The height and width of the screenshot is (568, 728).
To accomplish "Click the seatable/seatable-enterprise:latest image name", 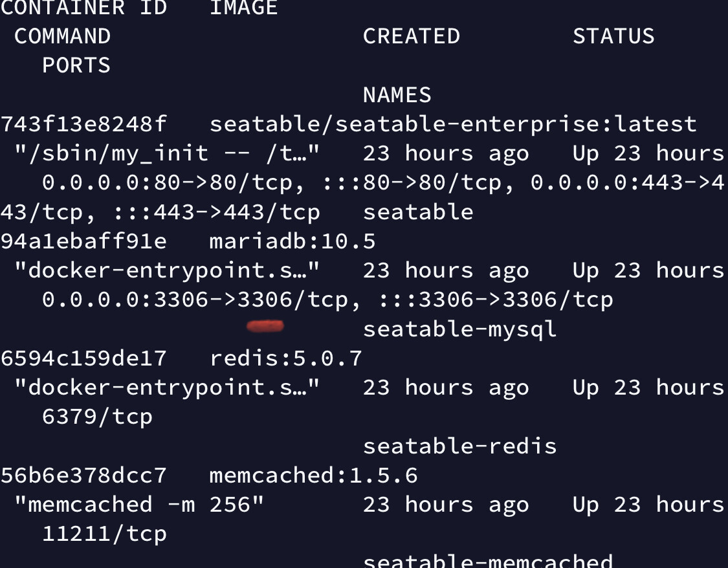I will pyautogui.click(x=453, y=124).
